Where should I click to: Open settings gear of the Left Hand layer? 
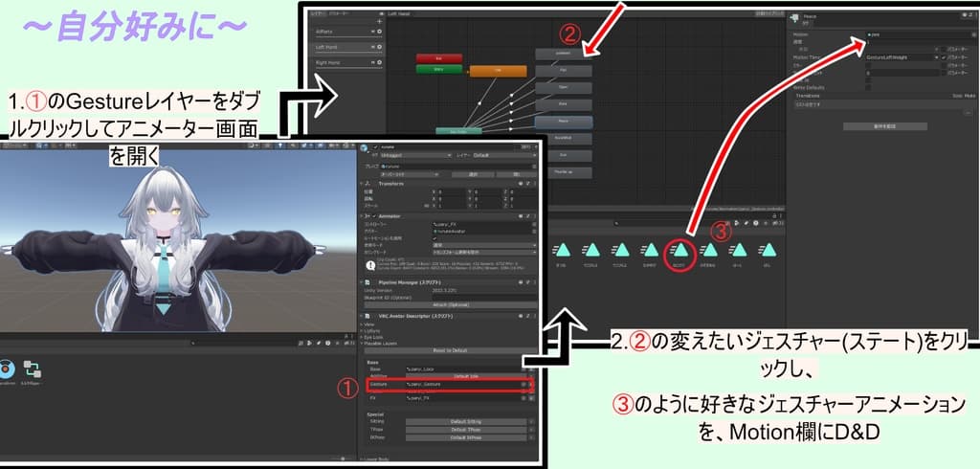(x=379, y=47)
